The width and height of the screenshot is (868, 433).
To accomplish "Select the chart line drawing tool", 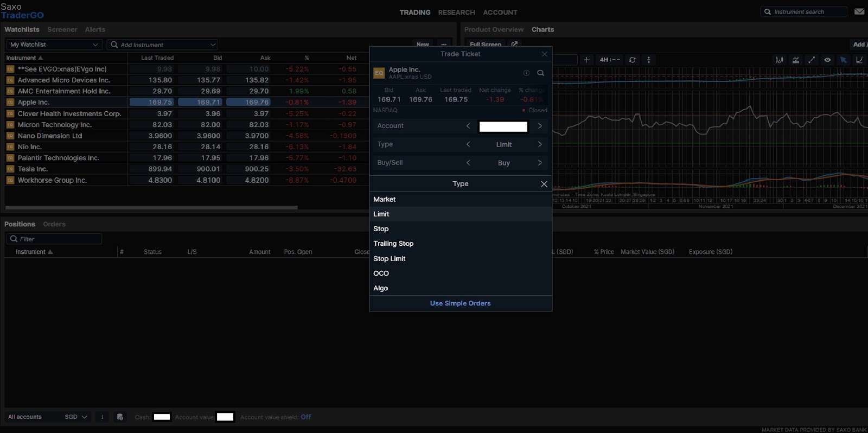I will pos(812,60).
